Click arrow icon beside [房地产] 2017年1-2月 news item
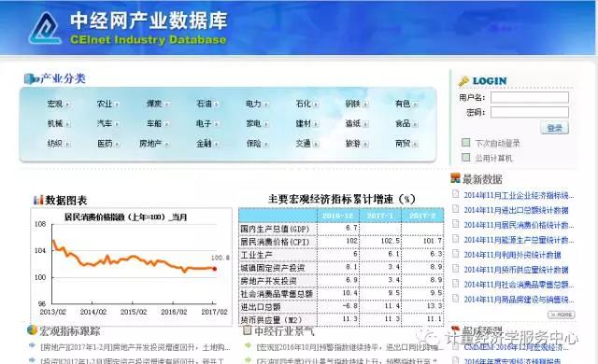The image size is (598, 364). [x=33, y=346]
